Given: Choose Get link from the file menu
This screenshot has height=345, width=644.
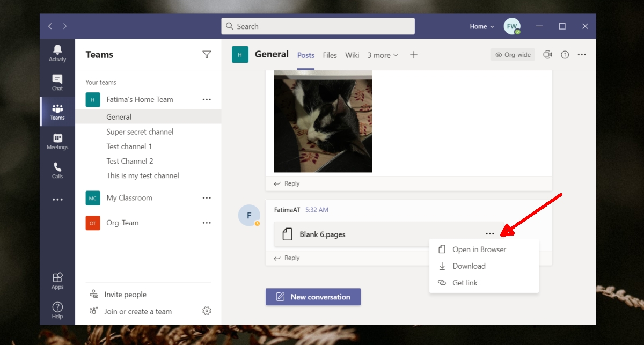Looking at the screenshot, I should tap(484, 283).
